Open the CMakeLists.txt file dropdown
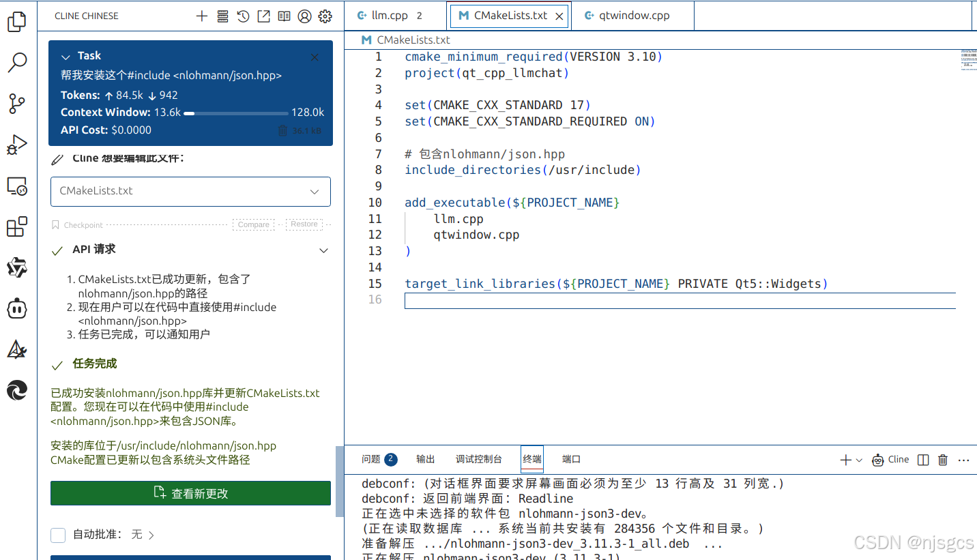Viewport: 977px width, 560px height. [314, 192]
